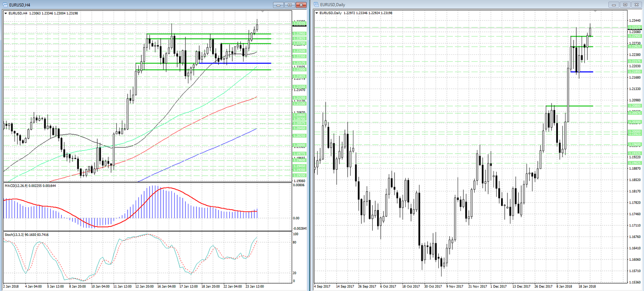This screenshot has width=644, height=291.
Task: Click price 1.16060 on Daily axis
Action: tap(635, 260)
